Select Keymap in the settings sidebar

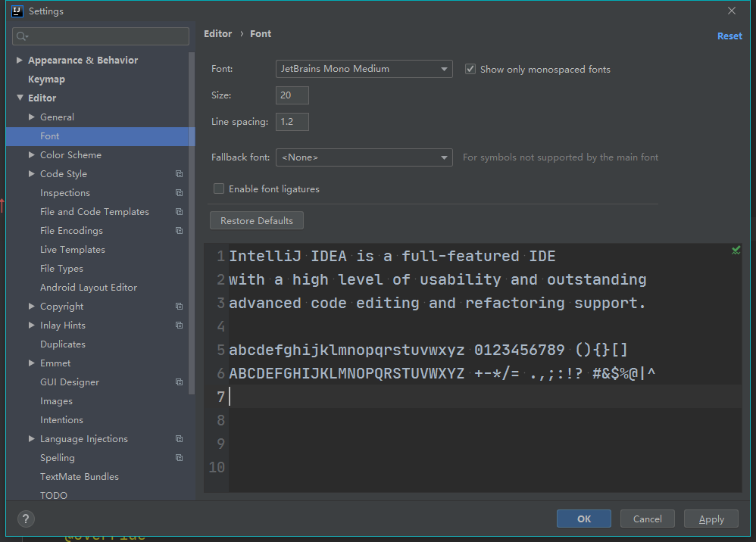pyautogui.click(x=46, y=79)
